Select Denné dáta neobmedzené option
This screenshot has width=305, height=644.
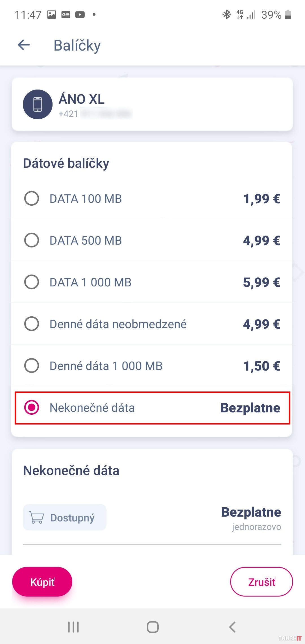pos(32,324)
